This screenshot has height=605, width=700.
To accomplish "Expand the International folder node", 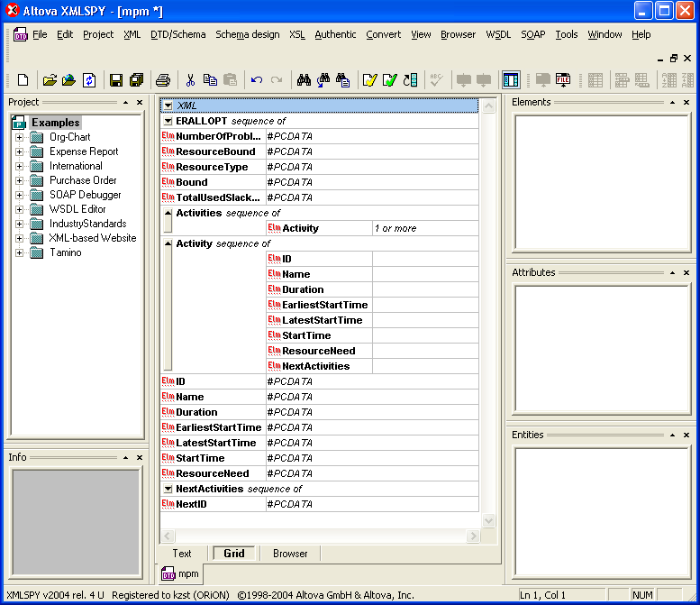I will [x=19, y=166].
